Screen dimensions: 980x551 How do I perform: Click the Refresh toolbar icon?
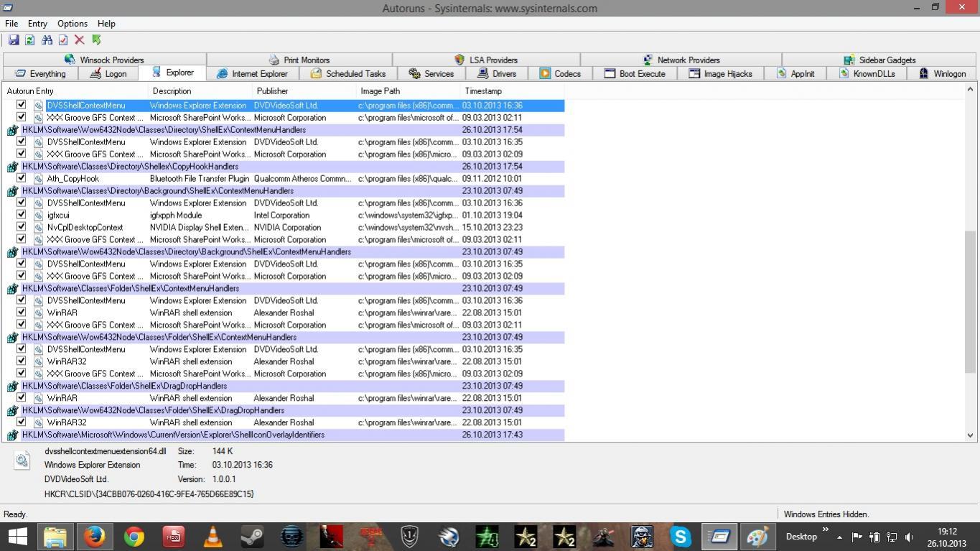coord(30,40)
